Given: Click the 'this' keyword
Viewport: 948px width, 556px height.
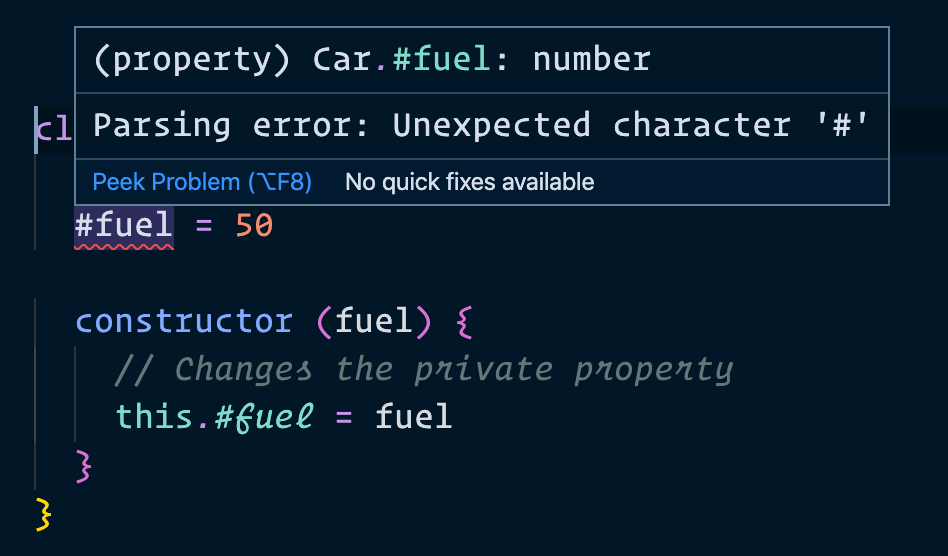Looking at the screenshot, I should tap(154, 416).
